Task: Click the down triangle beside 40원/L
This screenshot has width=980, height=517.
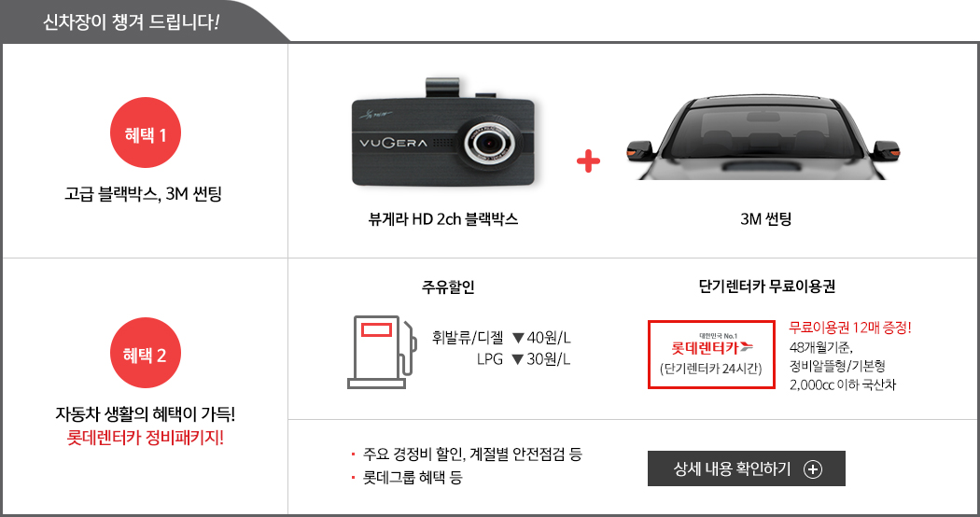Action: point(517,338)
